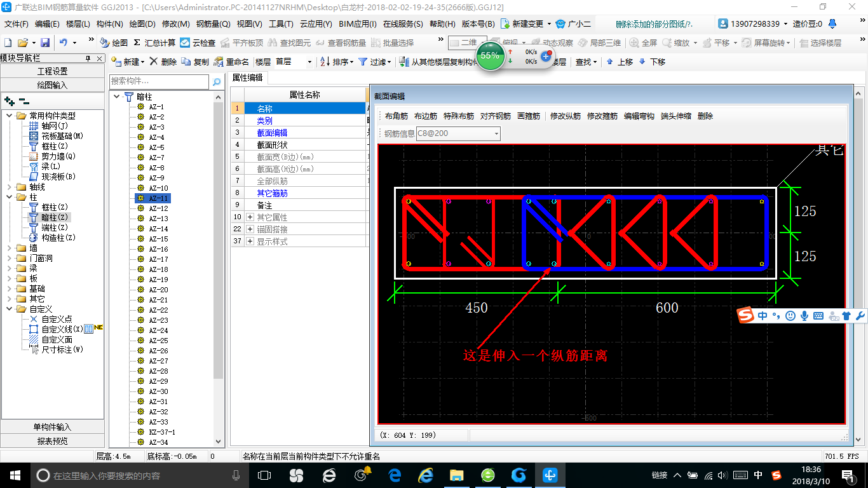Open 钢筋信息 C8@200 combo box
This screenshot has width=868, height=488.
coord(458,133)
